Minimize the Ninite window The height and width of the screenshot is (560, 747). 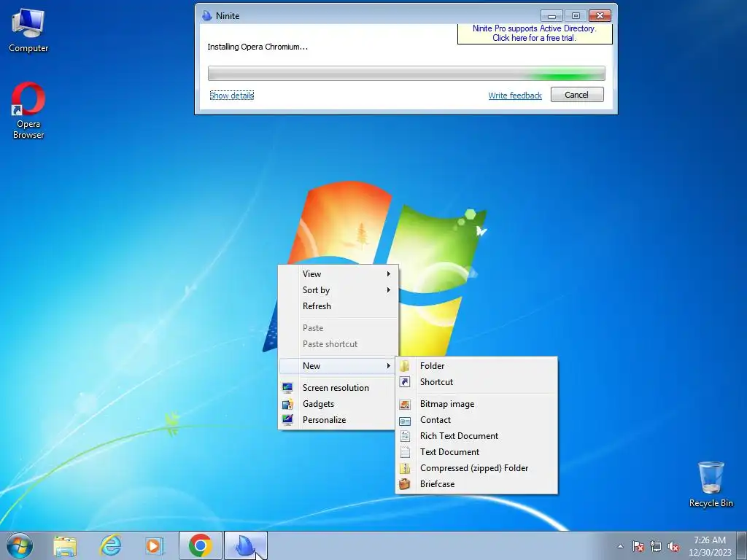click(551, 16)
